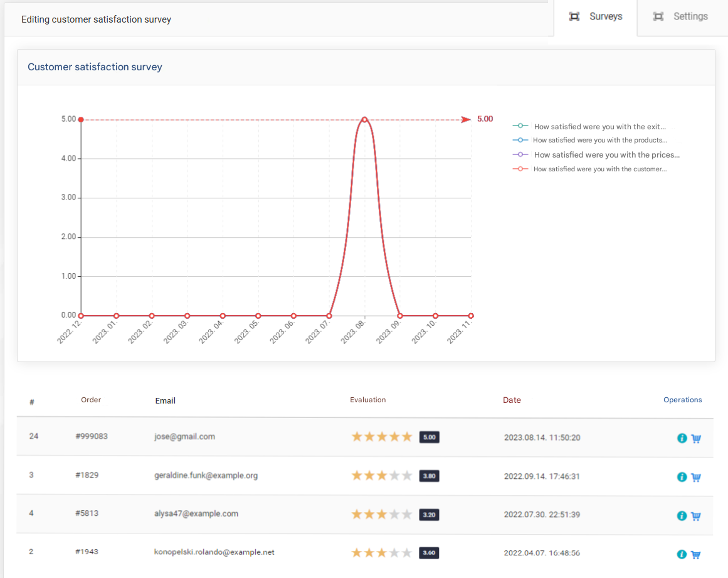Click cart icon for order #1943

tap(696, 554)
